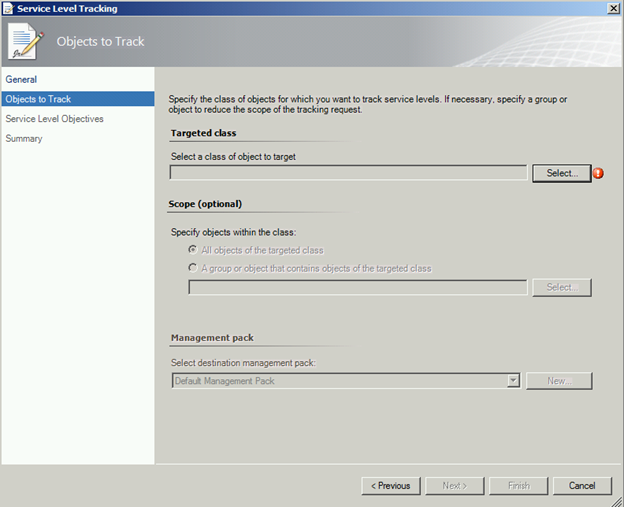This screenshot has height=507, width=624.
Task: Go back with the Previous button
Action: (x=391, y=486)
